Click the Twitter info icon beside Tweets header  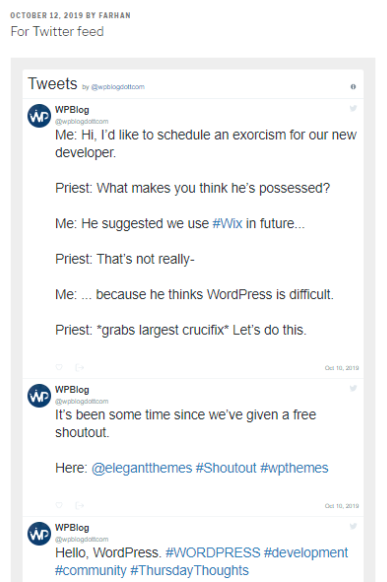click(x=353, y=86)
